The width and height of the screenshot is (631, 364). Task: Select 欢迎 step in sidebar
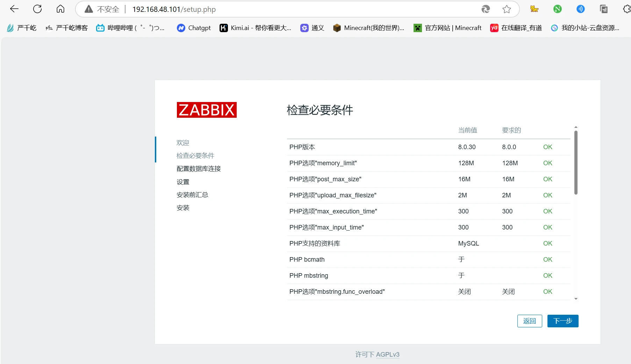pos(183,143)
